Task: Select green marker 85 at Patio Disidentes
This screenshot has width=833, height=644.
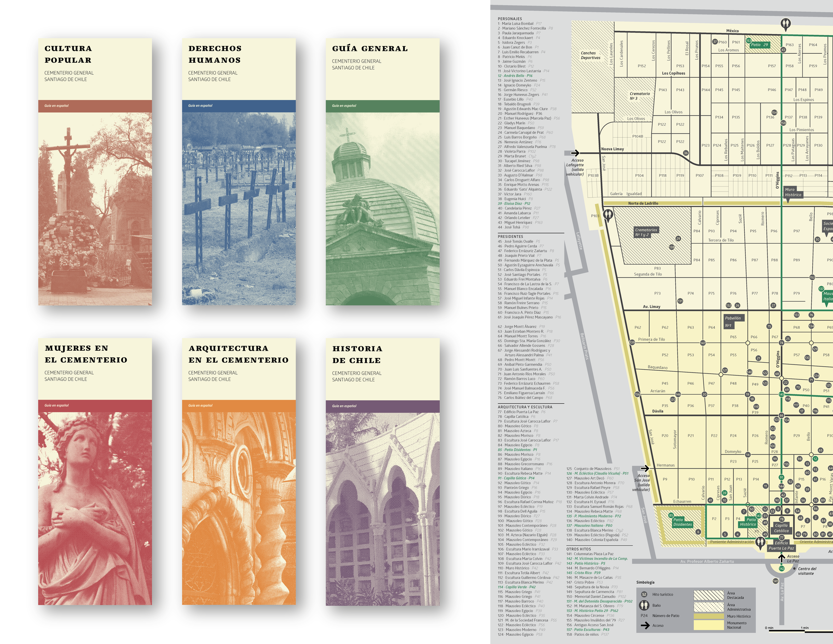Action: (x=671, y=515)
